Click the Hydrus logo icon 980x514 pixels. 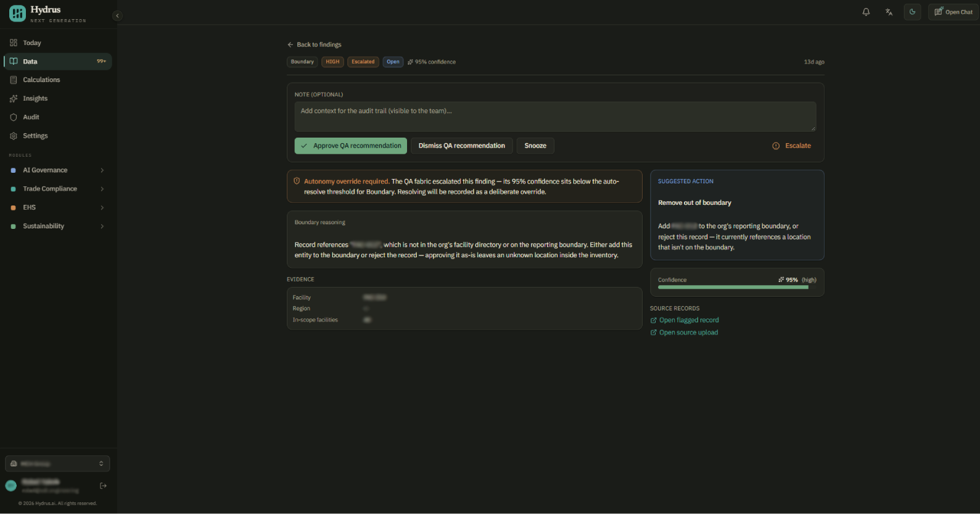[x=17, y=13]
